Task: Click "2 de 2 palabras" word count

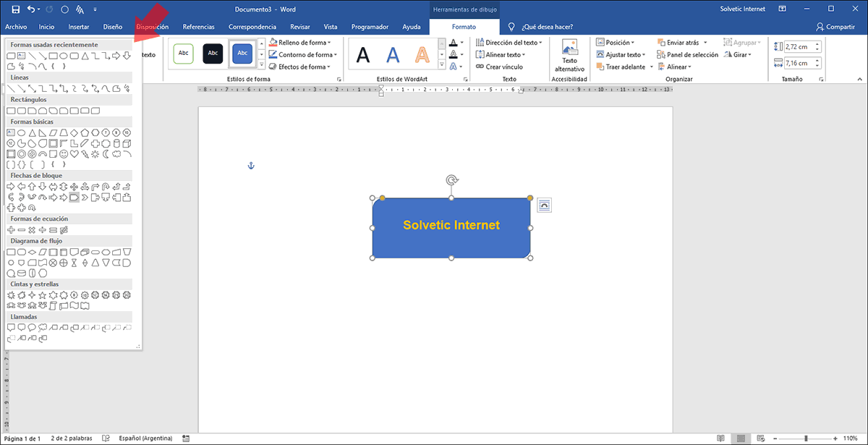Action: pyautogui.click(x=72, y=438)
